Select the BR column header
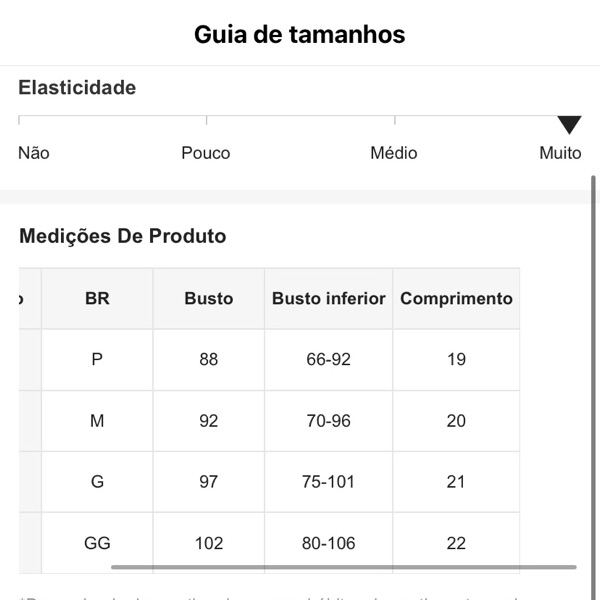 click(x=97, y=298)
